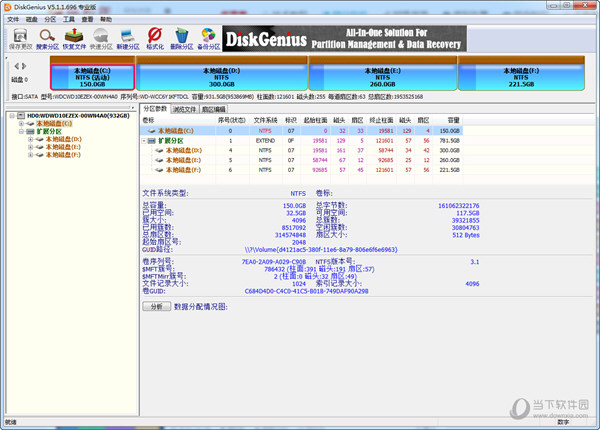Click the 起始柱面 column header

click(315, 121)
